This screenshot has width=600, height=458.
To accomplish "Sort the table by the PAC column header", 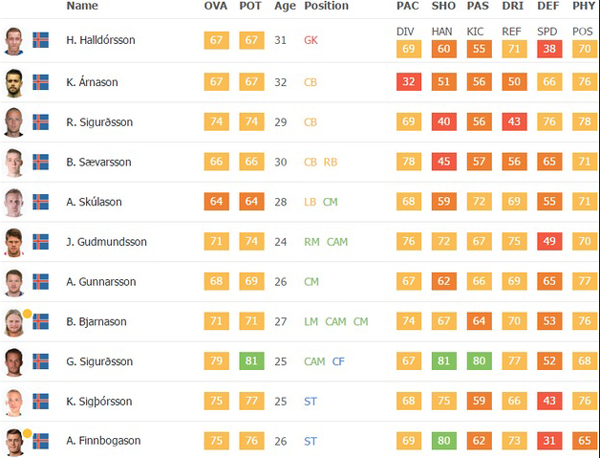I will pos(408,6).
